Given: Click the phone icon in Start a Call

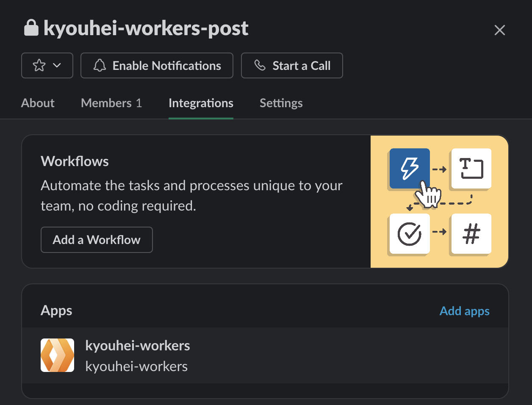Looking at the screenshot, I should [260, 65].
